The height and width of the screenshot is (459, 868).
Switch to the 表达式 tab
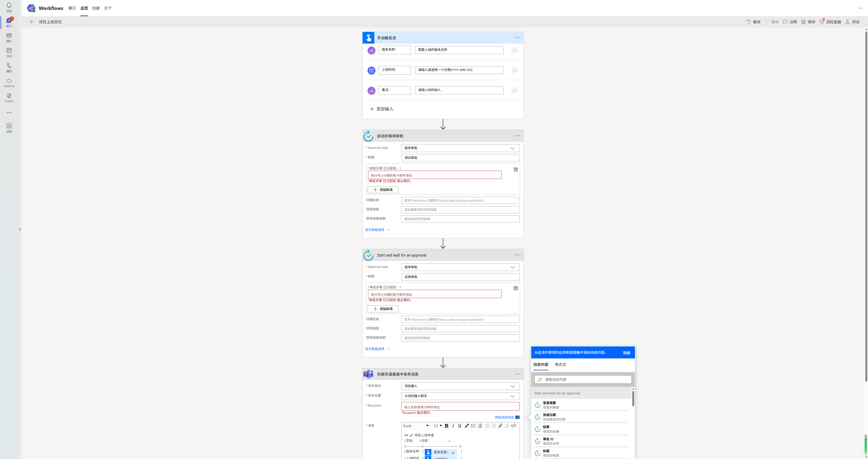coord(560,365)
